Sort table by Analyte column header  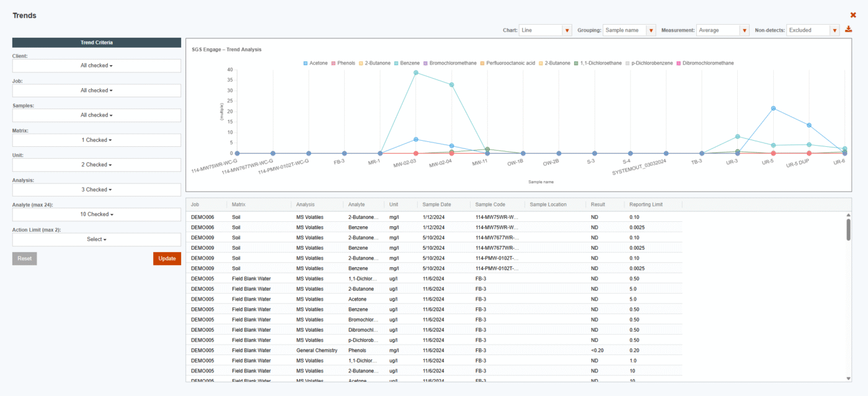(x=356, y=205)
